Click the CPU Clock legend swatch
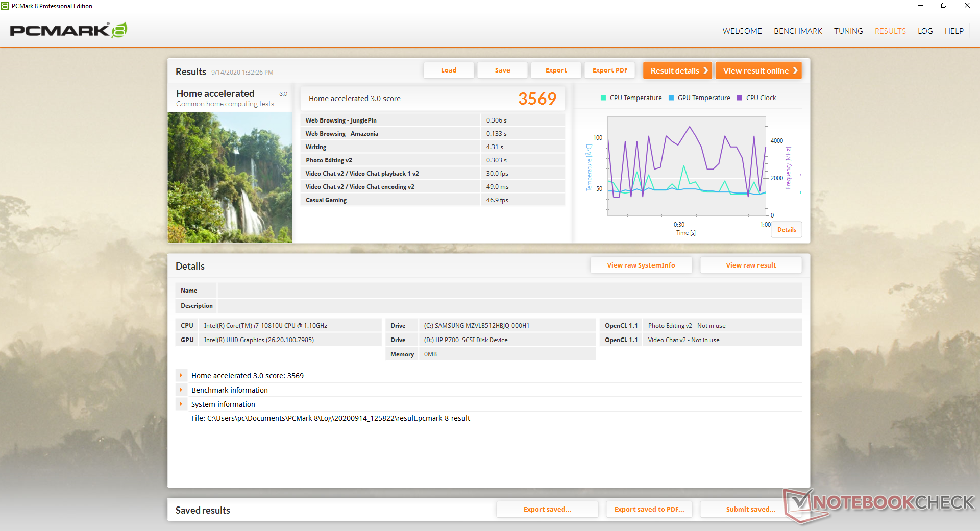 click(x=740, y=98)
